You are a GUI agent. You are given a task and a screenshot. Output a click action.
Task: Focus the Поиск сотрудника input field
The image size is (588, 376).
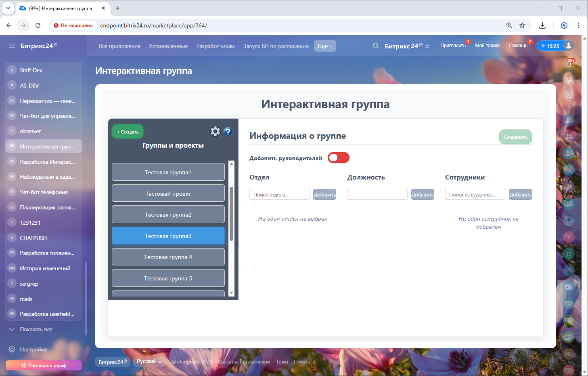pos(475,194)
